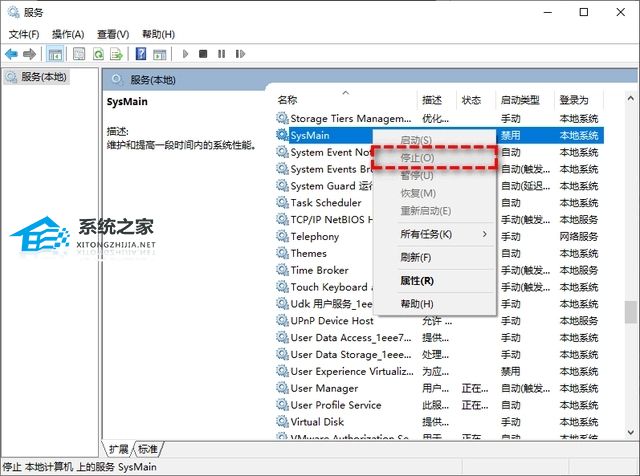Sort by the 启动类型 column header
This screenshot has width=640, height=476.
[525, 100]
